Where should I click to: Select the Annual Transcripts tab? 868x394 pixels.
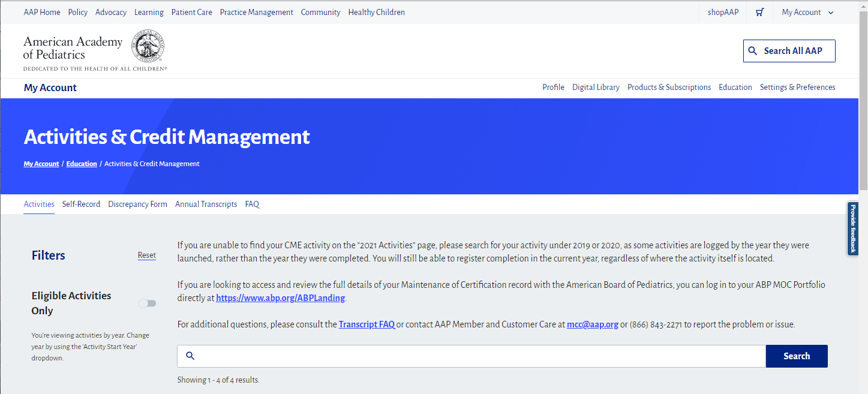pyautogui.click(x=206, y=204)
